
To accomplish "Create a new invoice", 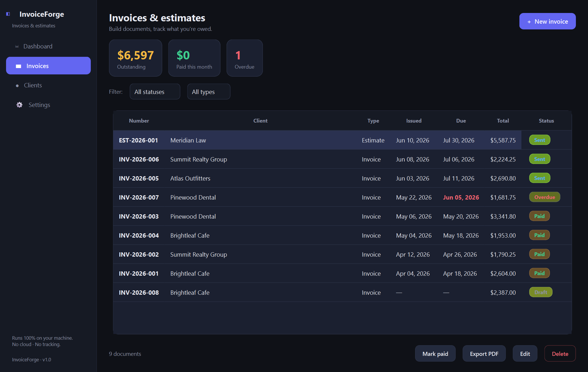I will [x=547, y=21].
